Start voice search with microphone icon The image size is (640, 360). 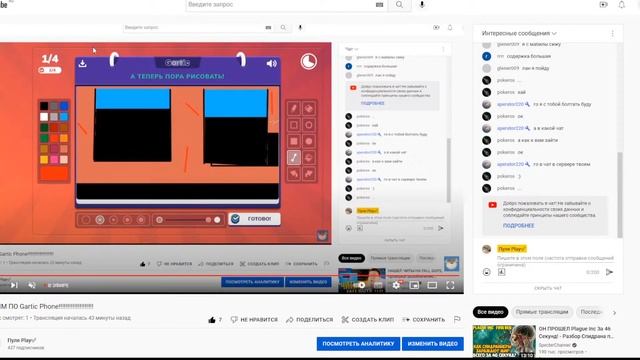tap(422, 4)
